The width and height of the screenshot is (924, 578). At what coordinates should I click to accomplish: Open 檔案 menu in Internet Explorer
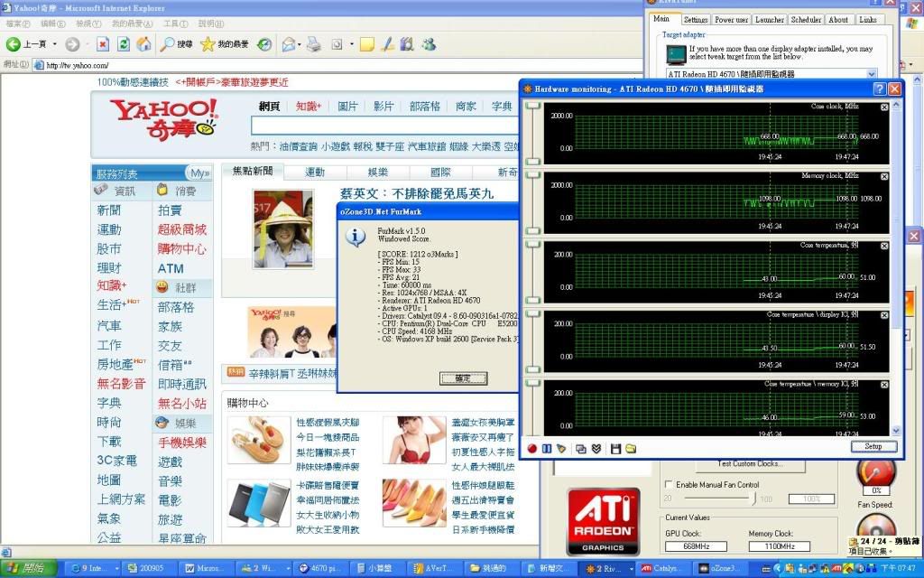[x=18, y=23]
